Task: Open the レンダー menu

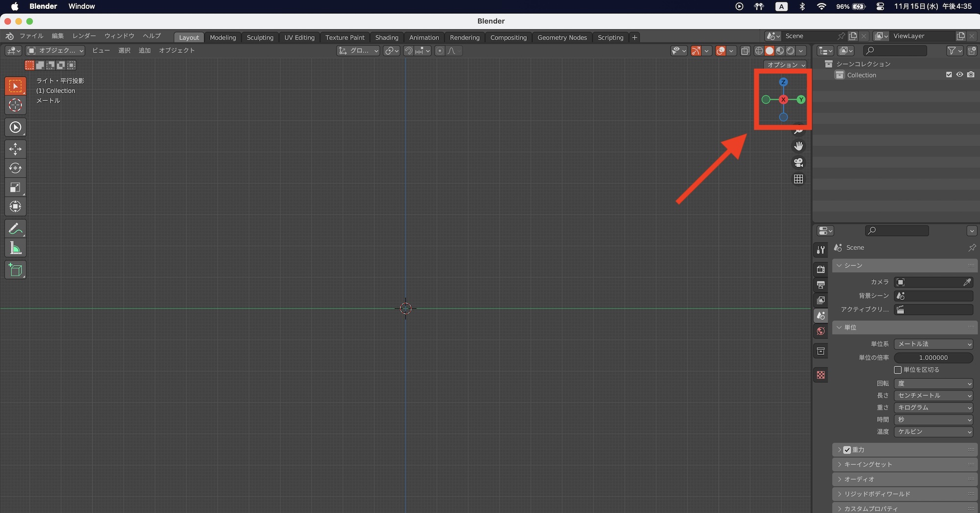Action: click(x=83, y=36)
